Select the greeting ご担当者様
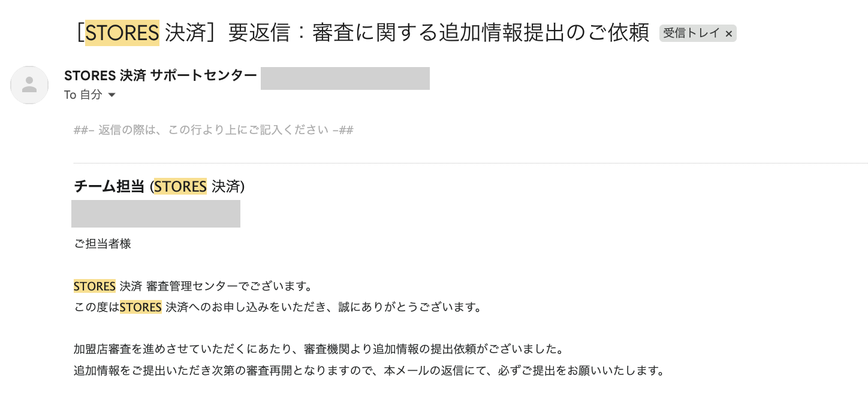The image size is (868, 406). click(x=102, y=244)
